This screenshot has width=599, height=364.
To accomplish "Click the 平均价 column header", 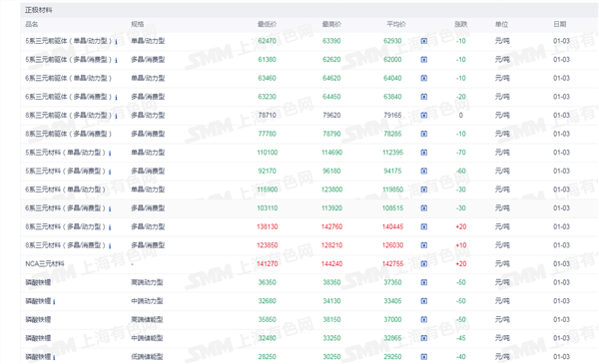I will [x=396, y=24].
